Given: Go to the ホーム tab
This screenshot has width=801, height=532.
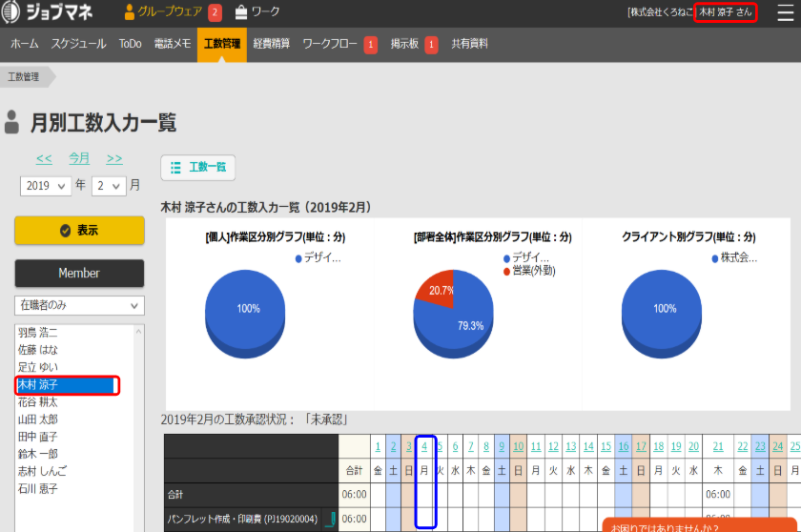Looking at the screenshot, I should click(x=25, y=44).
